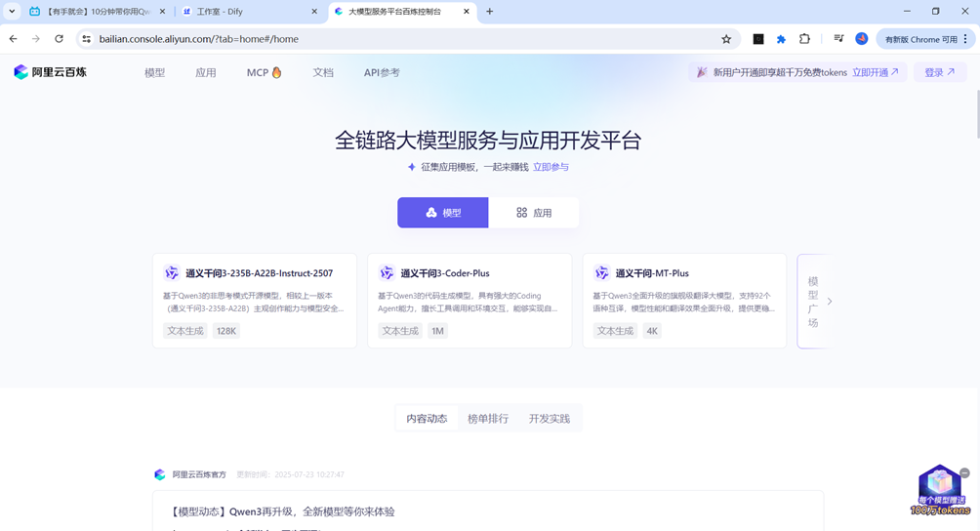Click the 100万tokens gift box promo
980x531 pixels.
point(939,490)
